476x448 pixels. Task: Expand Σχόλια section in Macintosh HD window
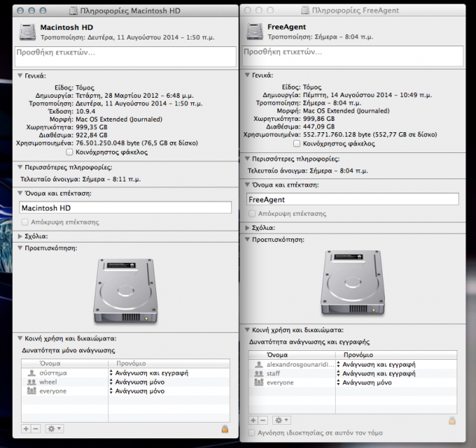tap(20, 236)
